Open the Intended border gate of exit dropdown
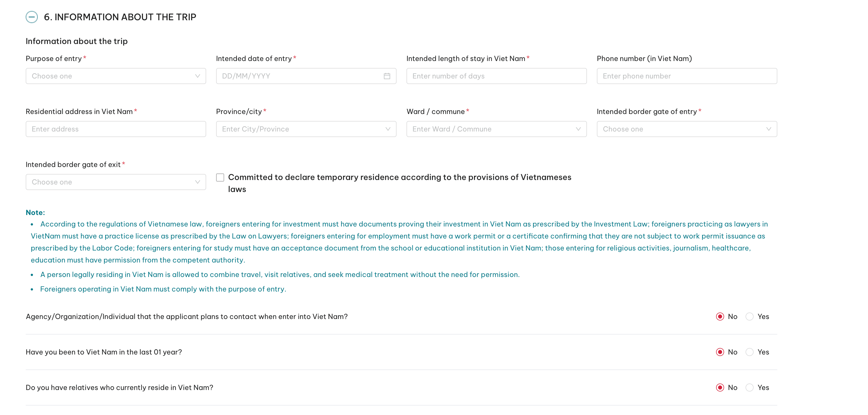 point(116,182)
